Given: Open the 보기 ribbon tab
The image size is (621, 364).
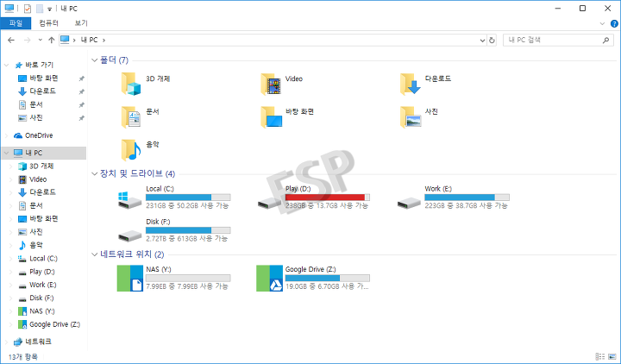Looking at the screenshot, I should click(81, 23).
